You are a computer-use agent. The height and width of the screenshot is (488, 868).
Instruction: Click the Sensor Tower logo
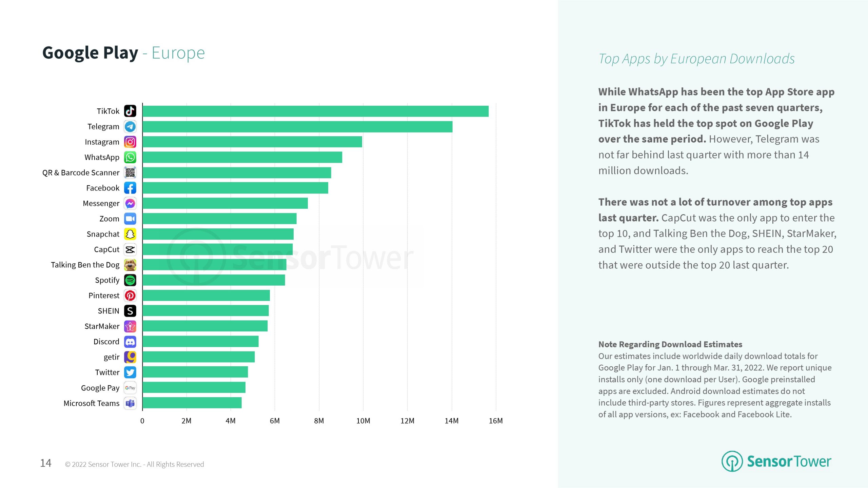click(776, 461)
